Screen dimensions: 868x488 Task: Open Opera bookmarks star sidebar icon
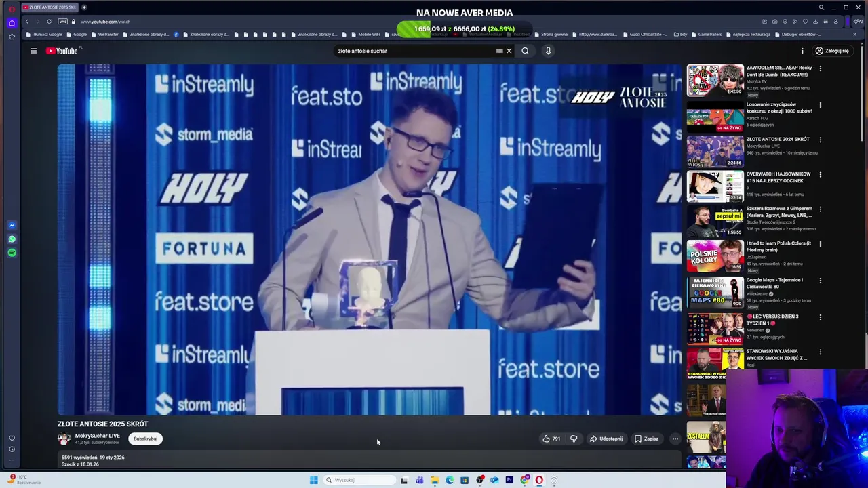[x=12, y=37]
